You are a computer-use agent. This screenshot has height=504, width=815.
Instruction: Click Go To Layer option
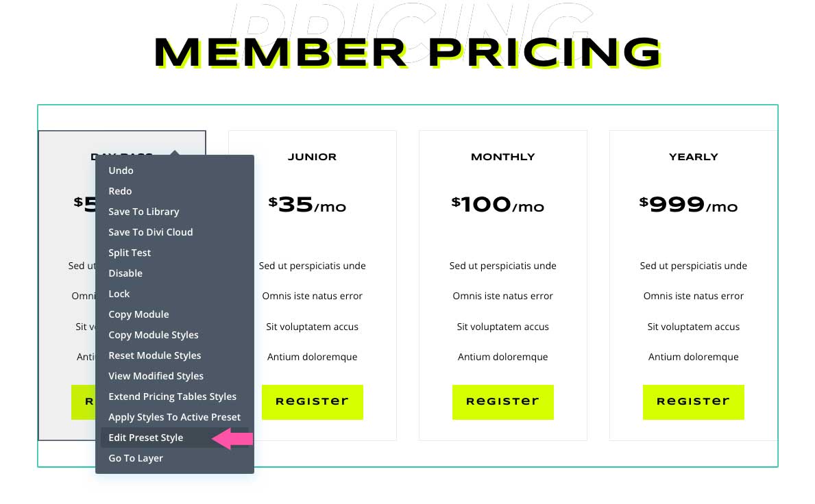136,458
